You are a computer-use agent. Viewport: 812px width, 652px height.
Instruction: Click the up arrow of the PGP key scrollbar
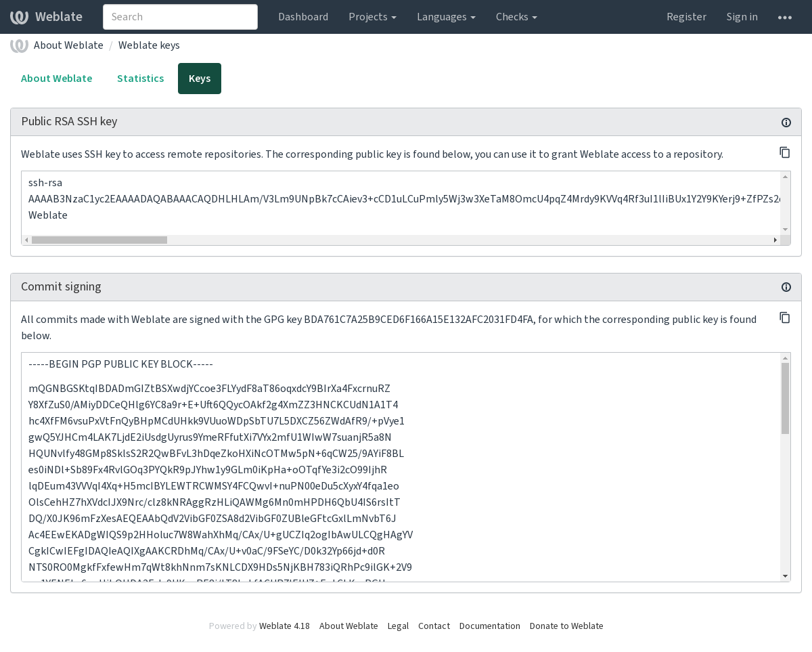[786, 358]
